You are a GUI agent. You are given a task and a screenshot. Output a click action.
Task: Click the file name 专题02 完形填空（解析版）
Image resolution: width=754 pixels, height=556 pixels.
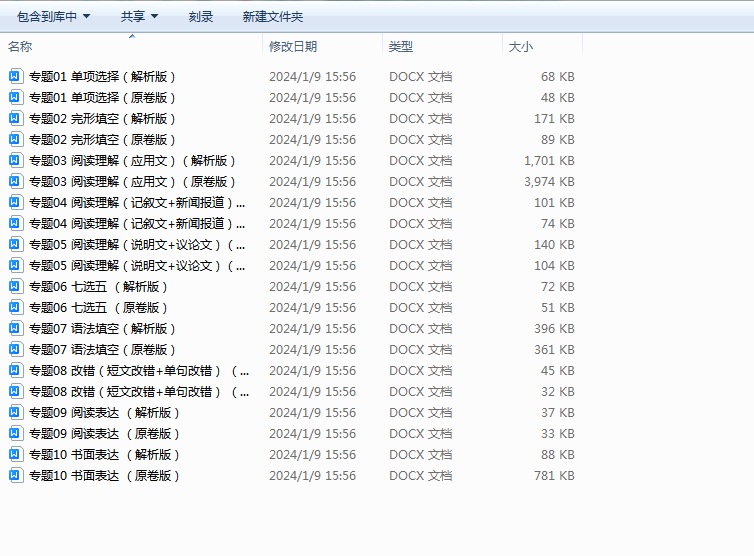pos(102,118)
